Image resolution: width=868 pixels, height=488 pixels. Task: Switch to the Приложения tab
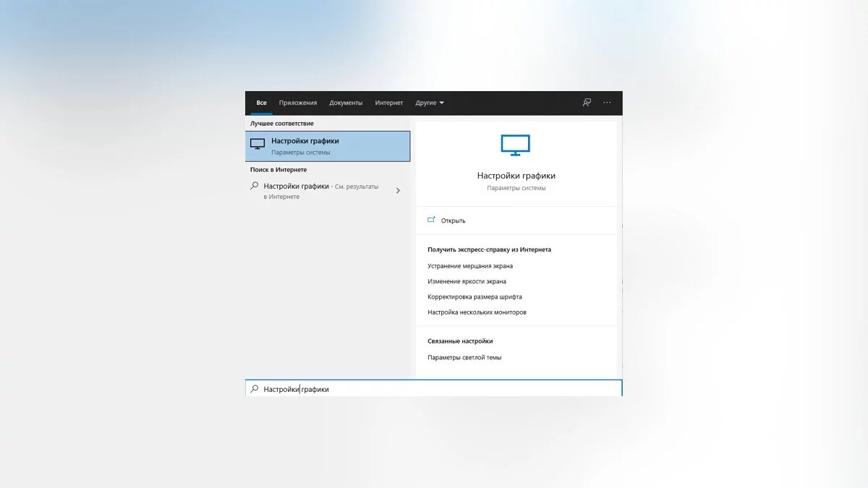point(298,103)
